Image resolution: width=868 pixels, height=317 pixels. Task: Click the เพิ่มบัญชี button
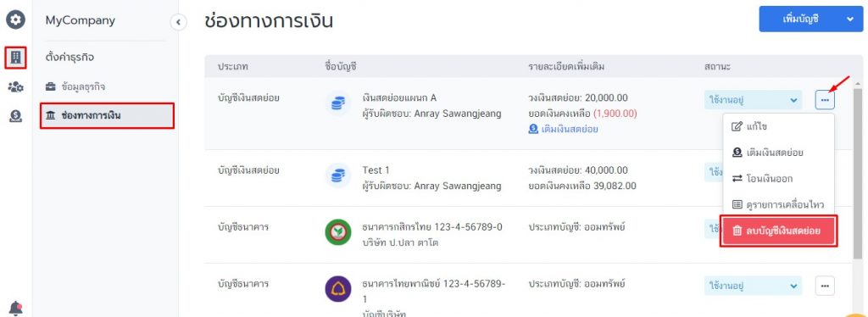pyautogui.click(x=800, y=19)
